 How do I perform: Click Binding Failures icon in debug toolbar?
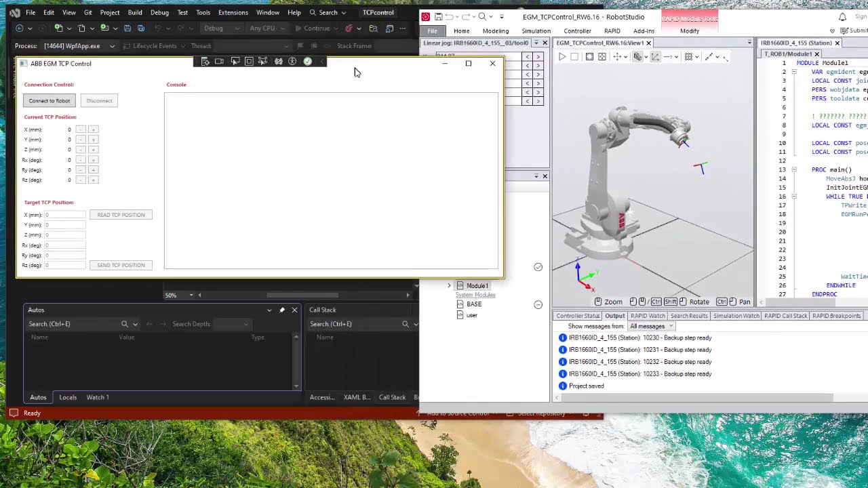[x=278, y=62]
